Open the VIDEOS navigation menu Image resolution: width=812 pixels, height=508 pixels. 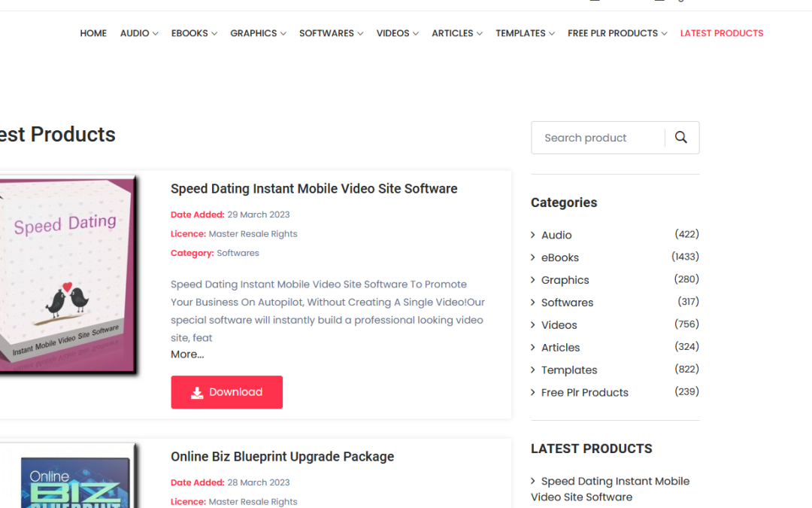click(x=393, y=33)
